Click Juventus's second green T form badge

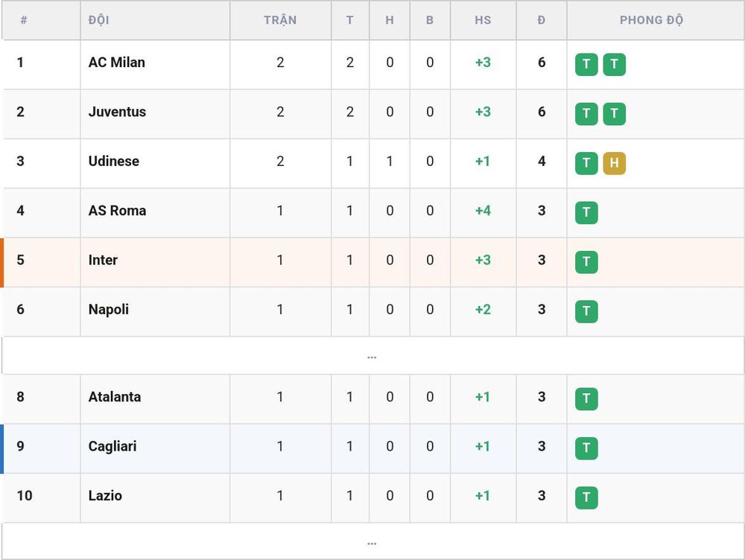[x=615, y=114]
